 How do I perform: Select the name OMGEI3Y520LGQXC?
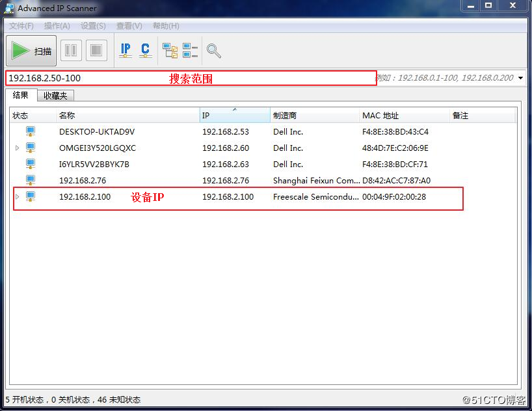98,148
